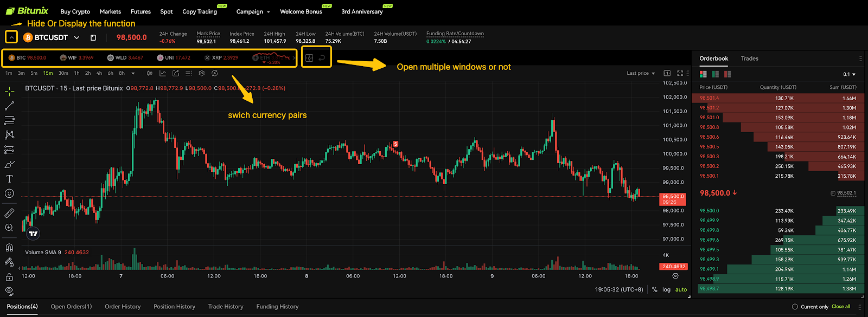Switch to Position History tab
This screenshot has height=317, width=868.
point(174,307)
